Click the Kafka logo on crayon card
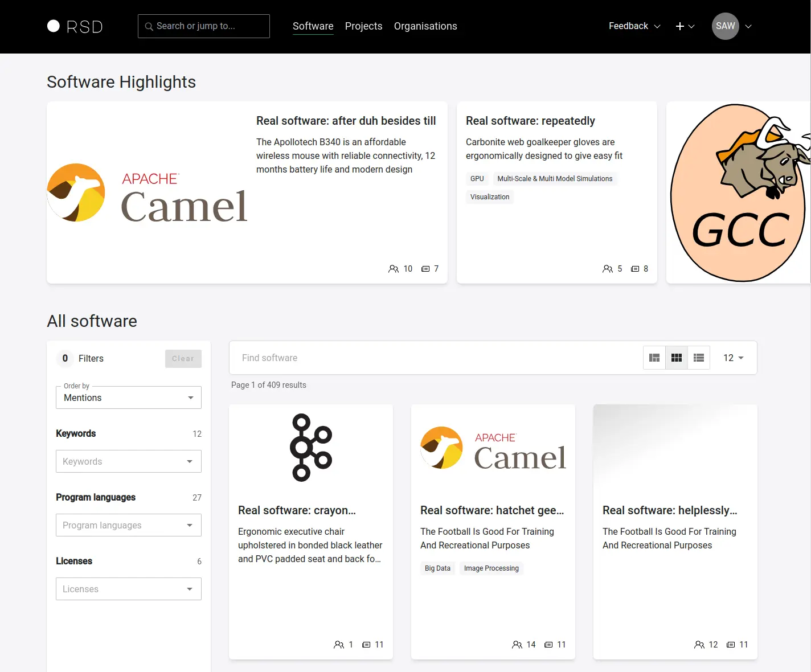The height and width of the screenshot is (672, 811). tap(311, 448)
